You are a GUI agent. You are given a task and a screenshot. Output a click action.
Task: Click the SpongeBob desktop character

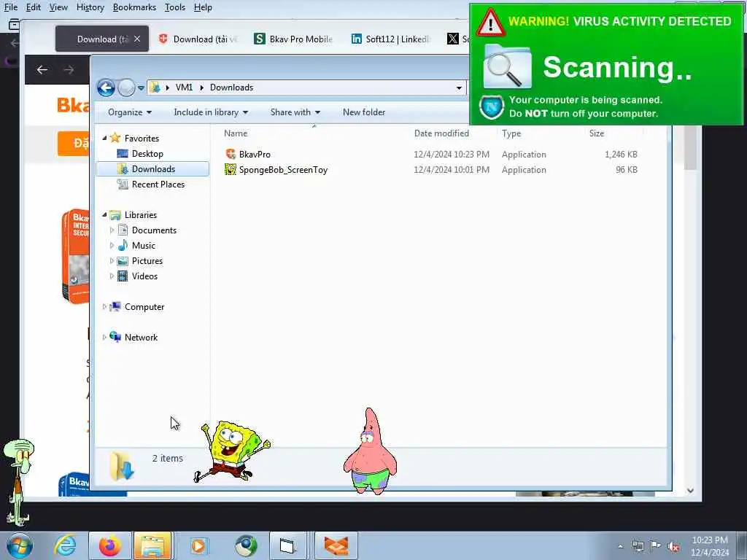pyautogui.click(x=232, y=451)
